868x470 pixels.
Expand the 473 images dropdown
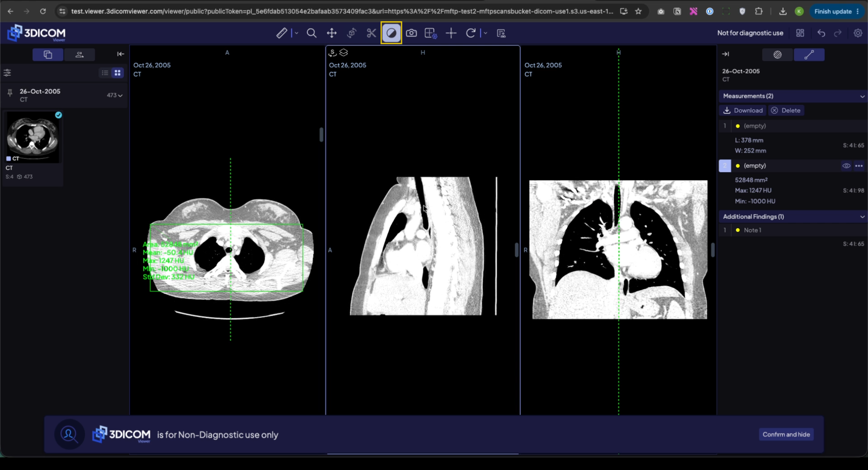click(115, 95)
